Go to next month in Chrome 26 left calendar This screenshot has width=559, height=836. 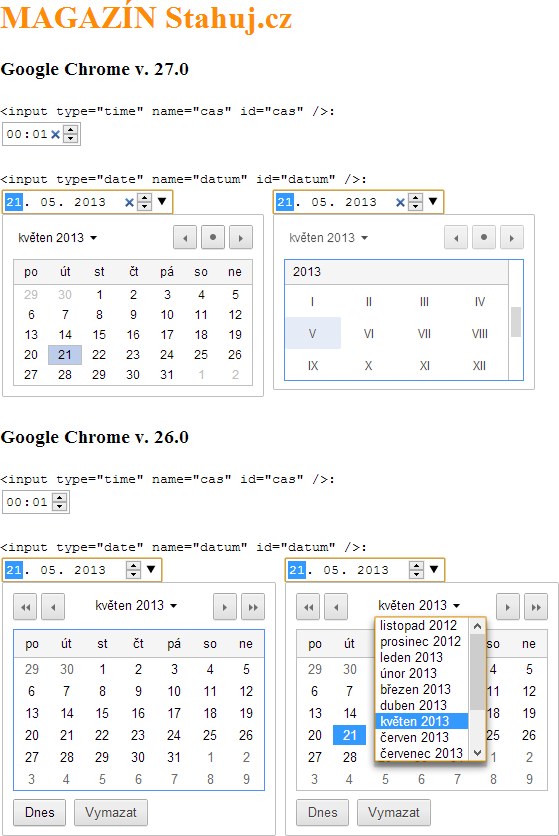(x=225, y=607)
